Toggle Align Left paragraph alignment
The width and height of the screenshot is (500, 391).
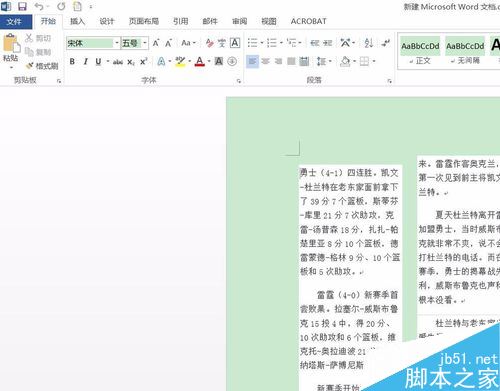pyautogui.click(x=252, y=62)
